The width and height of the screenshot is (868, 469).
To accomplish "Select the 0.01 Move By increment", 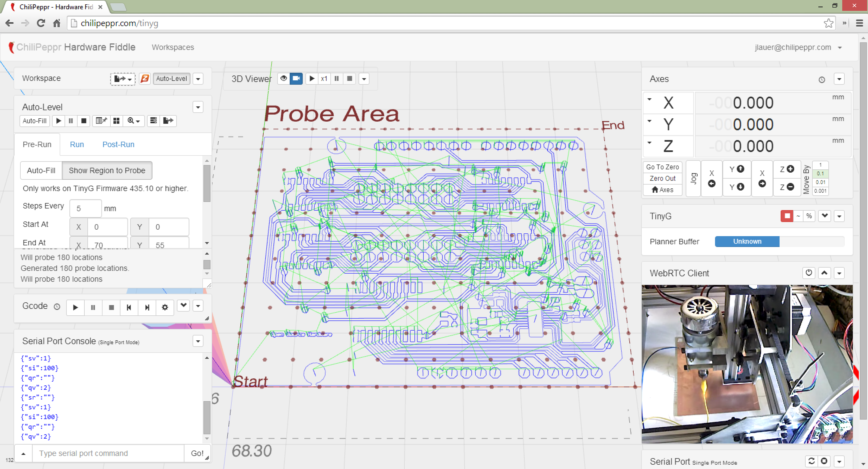I will click(820, 182).
